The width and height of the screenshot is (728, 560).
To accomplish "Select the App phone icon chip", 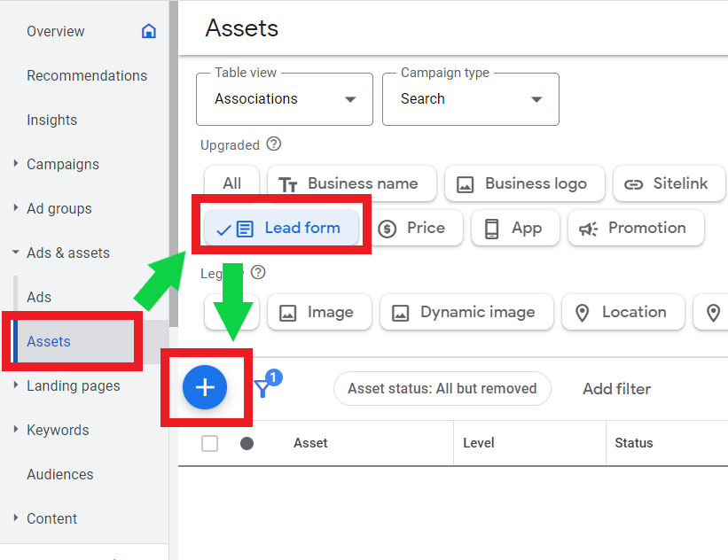I will point(493,228).
